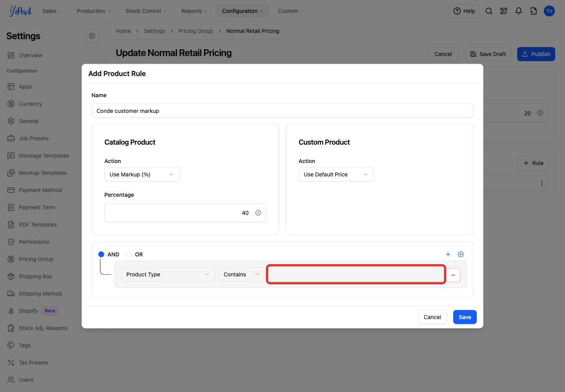Save the product rule
The width and height of the screenshot is (565, 392).
point(465,317)
